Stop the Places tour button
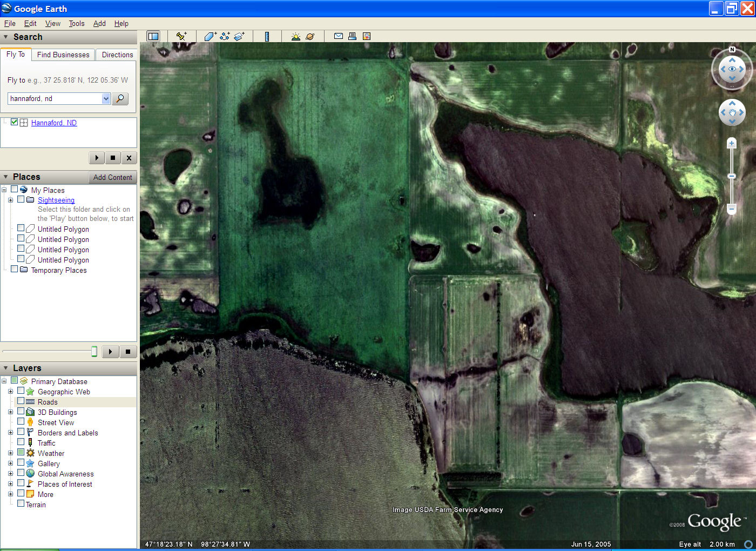Screen dimensions: 756x551 coord(128,352)
